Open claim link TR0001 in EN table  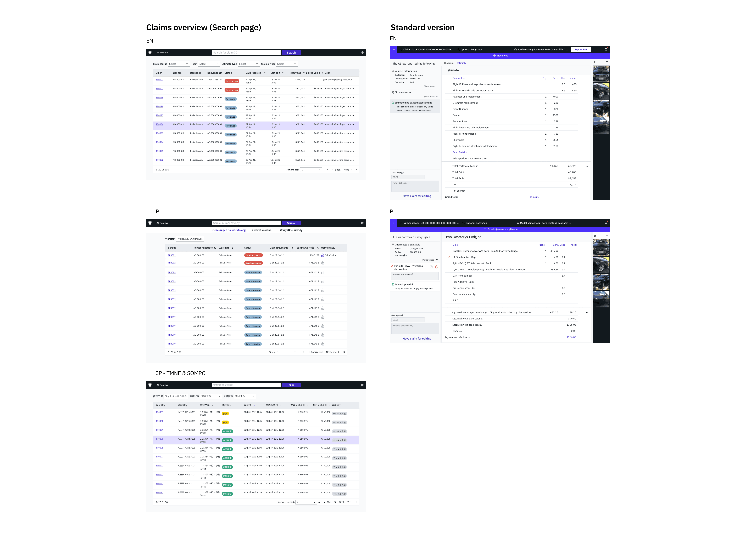coord(159,80)
